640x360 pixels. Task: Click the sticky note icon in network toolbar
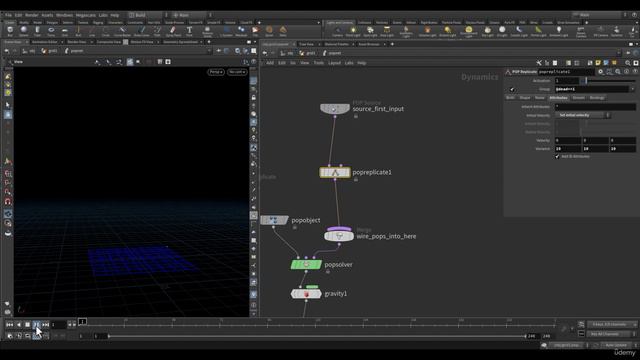tap(598, 63)
